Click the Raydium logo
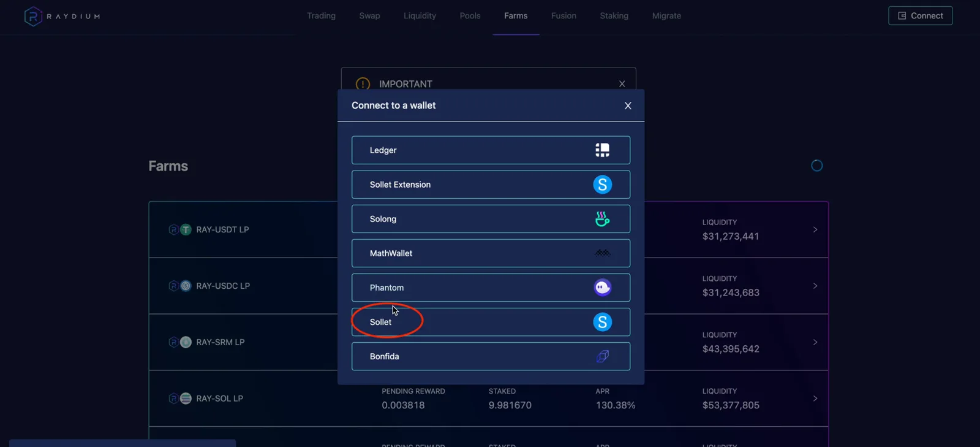Image resolution: width=980 pixels, height=447 pixels. pos(62,16)
